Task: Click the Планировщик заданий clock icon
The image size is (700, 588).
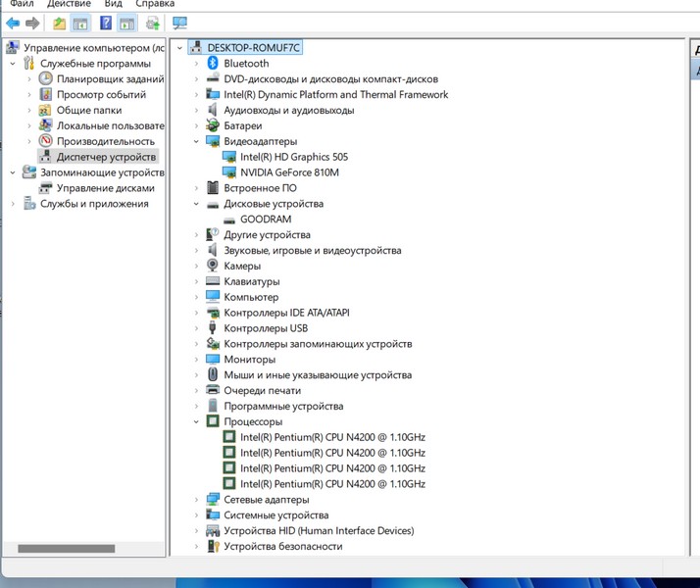Action: 46,79
